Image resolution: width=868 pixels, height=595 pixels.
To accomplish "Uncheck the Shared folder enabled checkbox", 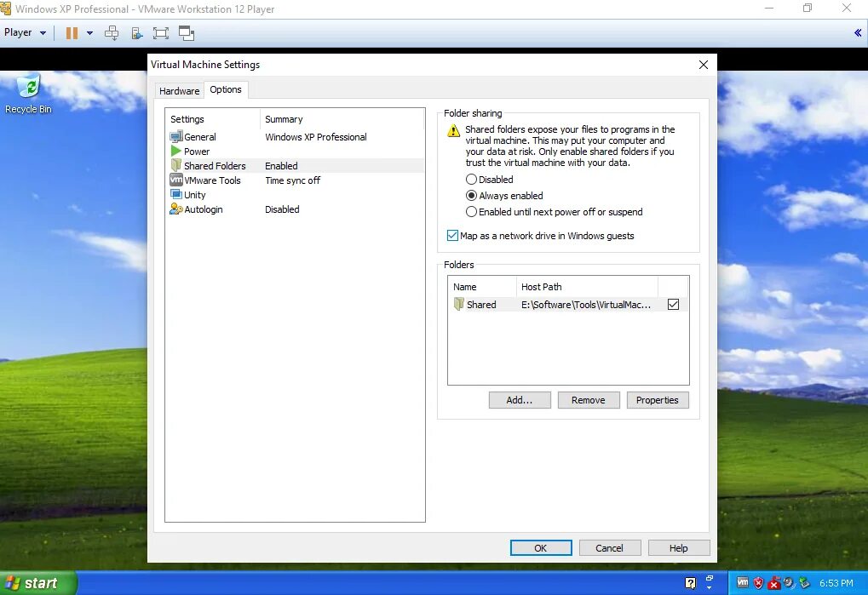I will [x=673, y=304].
